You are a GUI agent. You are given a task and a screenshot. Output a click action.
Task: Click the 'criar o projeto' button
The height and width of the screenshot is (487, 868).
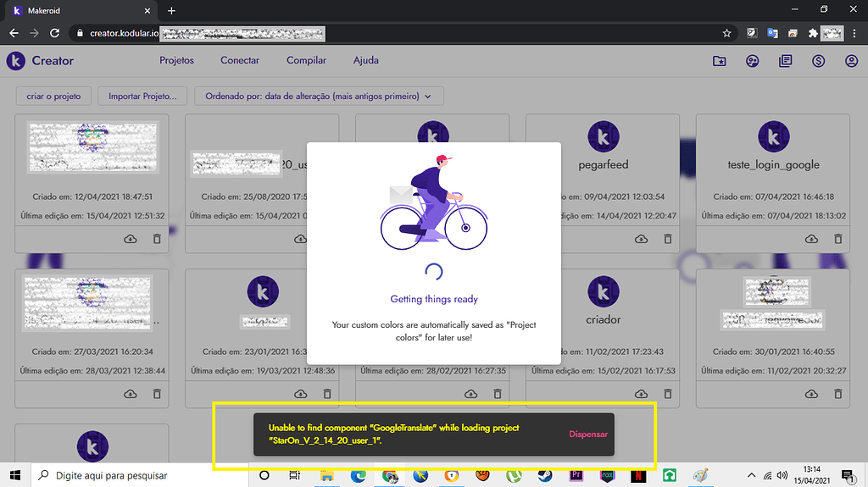[x=53, y=97]
